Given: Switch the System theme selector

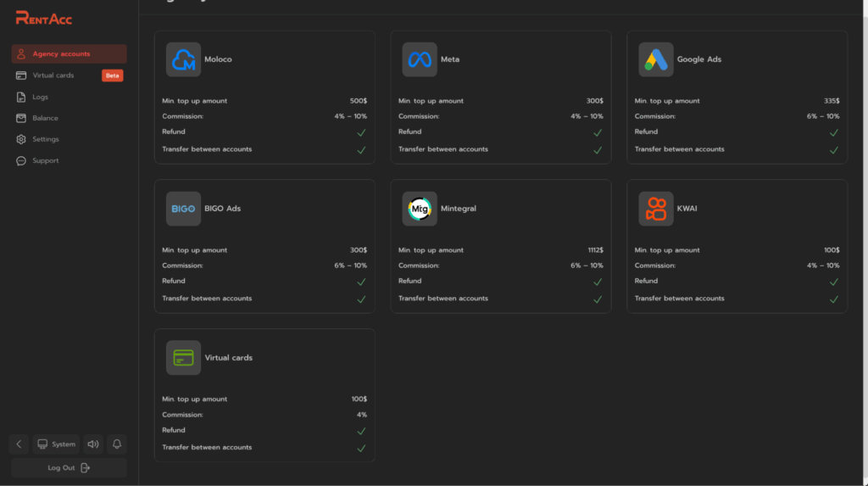Looking at the screenshot, I should pyautogui.click(x=56, y=444).
